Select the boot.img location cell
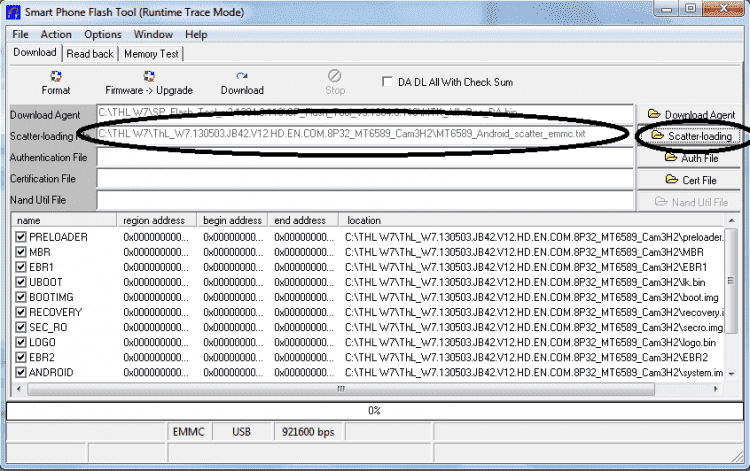 (531, 297)
